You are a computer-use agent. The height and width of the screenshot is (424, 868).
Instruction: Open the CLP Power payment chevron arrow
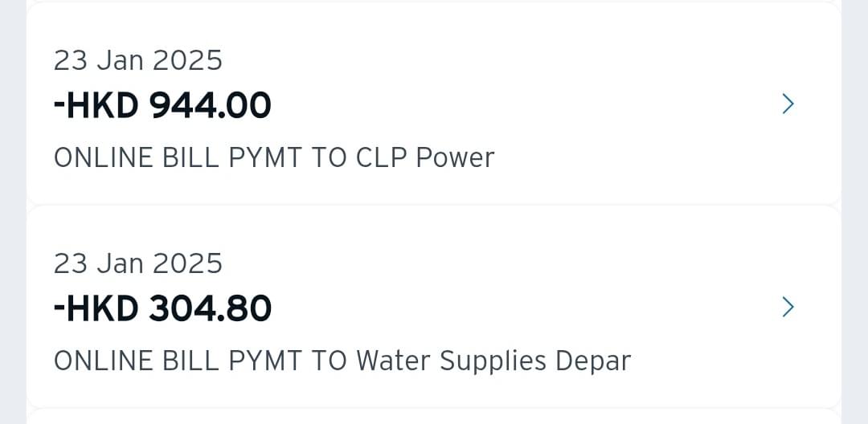pyautogui.click(x=788, y=104)
